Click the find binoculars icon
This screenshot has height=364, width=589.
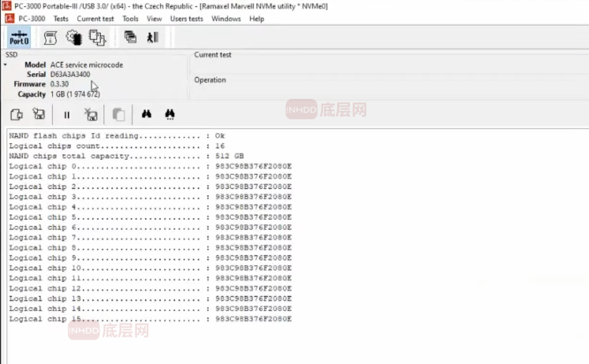[147, 114]
